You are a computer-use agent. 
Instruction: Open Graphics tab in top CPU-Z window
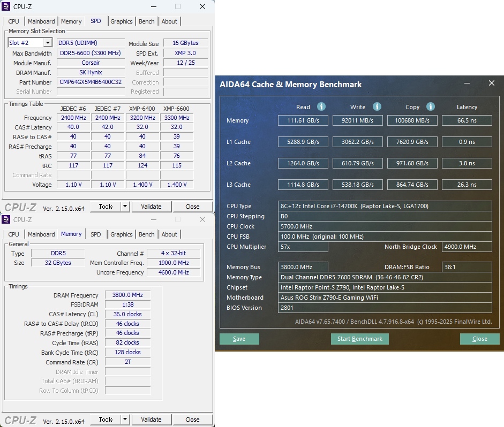coord(122,21)
